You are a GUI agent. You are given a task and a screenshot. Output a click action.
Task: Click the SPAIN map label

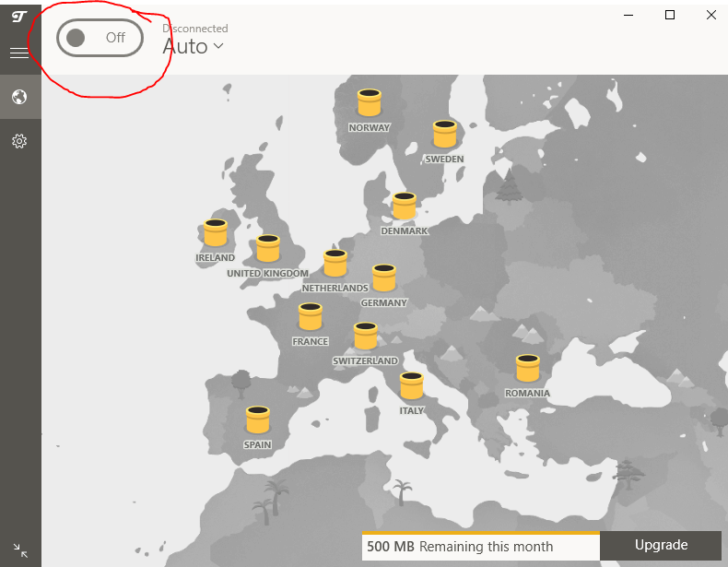pos(257,445)
